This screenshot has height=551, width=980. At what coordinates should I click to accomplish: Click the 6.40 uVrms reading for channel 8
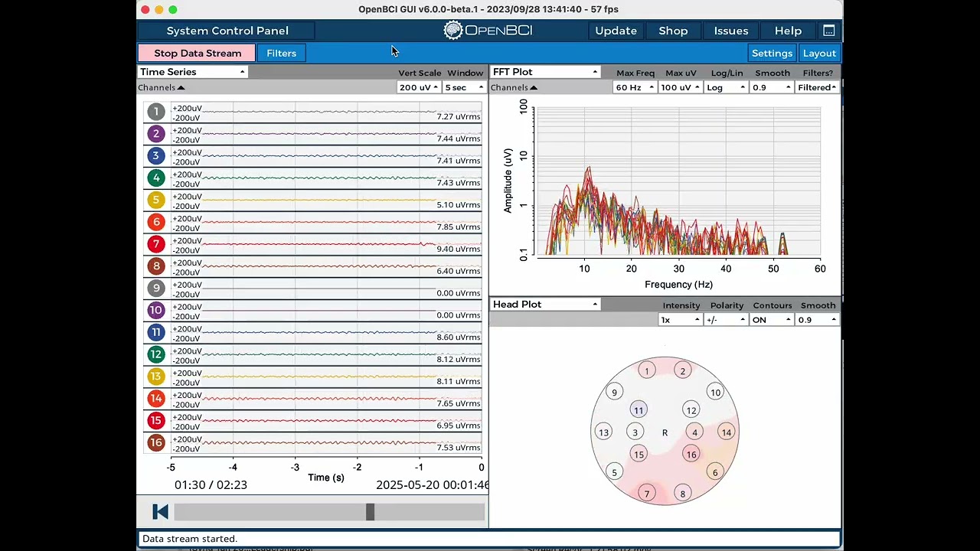tap(459, 271)
